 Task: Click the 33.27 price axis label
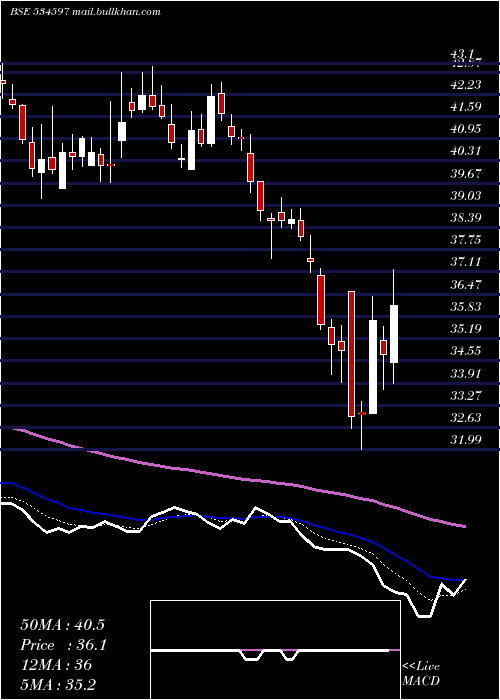466,396
